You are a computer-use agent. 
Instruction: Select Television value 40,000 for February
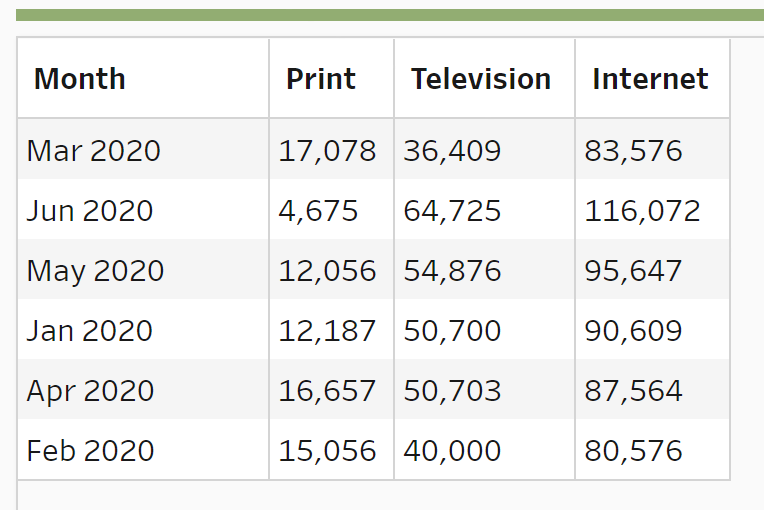pyautogui.click(x=453, y=451)
